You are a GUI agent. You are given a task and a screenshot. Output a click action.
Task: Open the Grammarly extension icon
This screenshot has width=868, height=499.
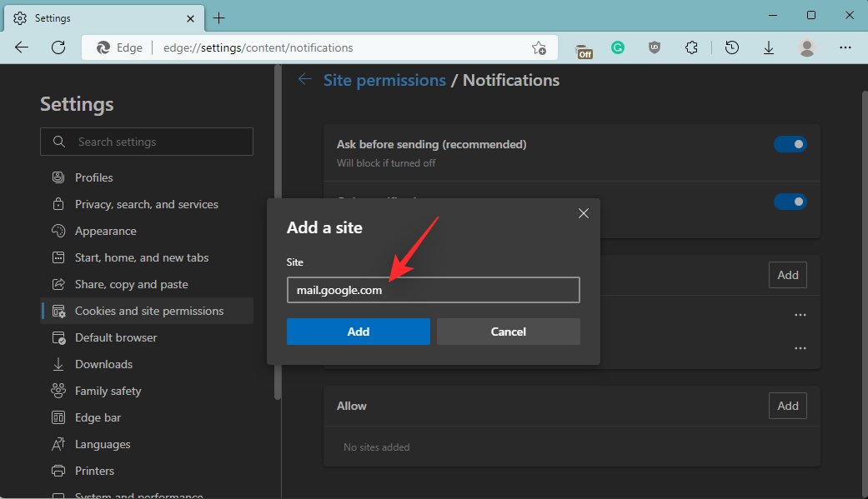click(x=618, y=48)
